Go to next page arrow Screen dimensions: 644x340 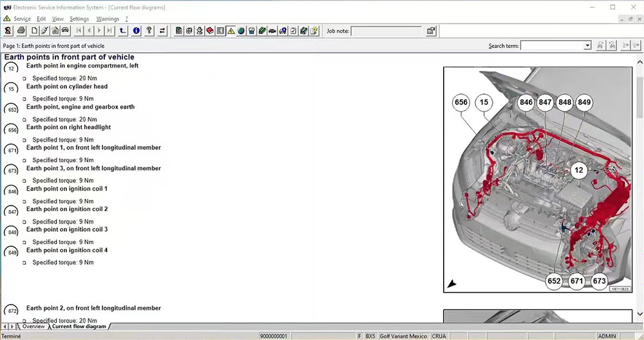(99, 31)
